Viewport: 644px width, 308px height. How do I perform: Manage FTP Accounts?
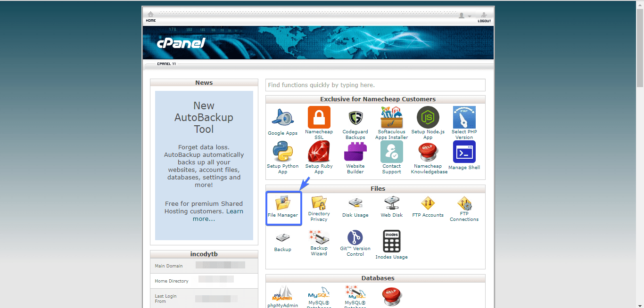(428, 203)
